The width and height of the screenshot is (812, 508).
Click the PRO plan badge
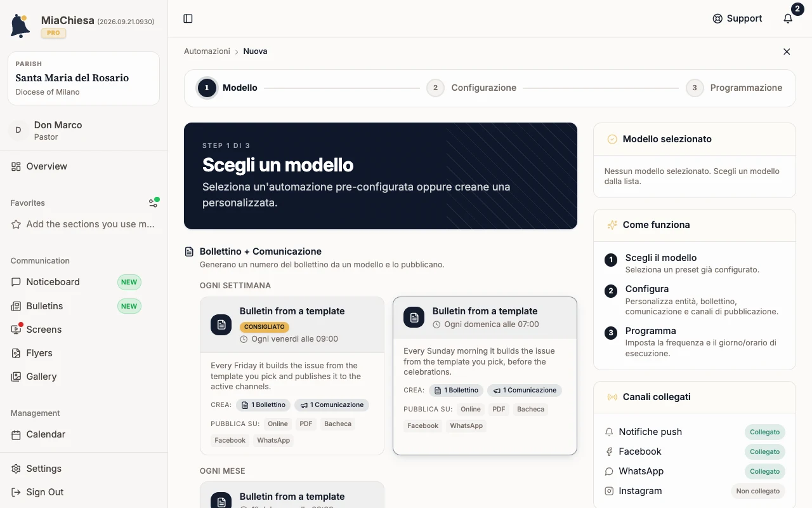(54, 33)
